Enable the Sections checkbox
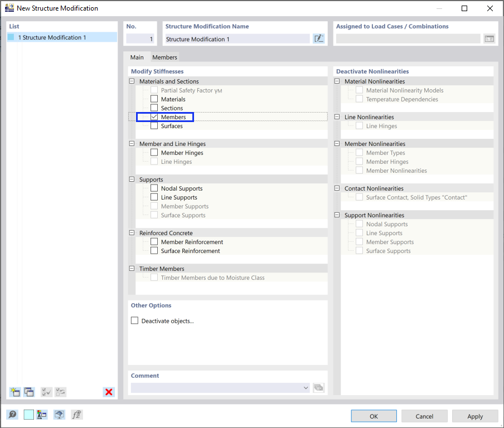 [154, 108]
